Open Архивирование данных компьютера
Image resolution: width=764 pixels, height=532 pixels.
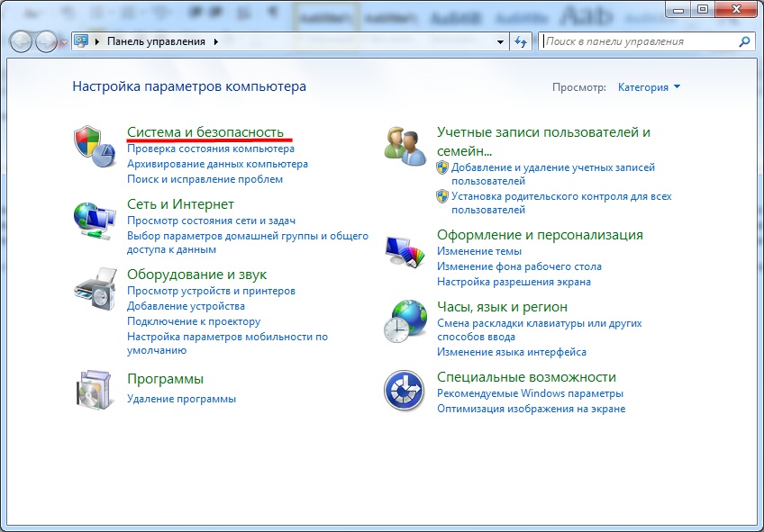217,164
